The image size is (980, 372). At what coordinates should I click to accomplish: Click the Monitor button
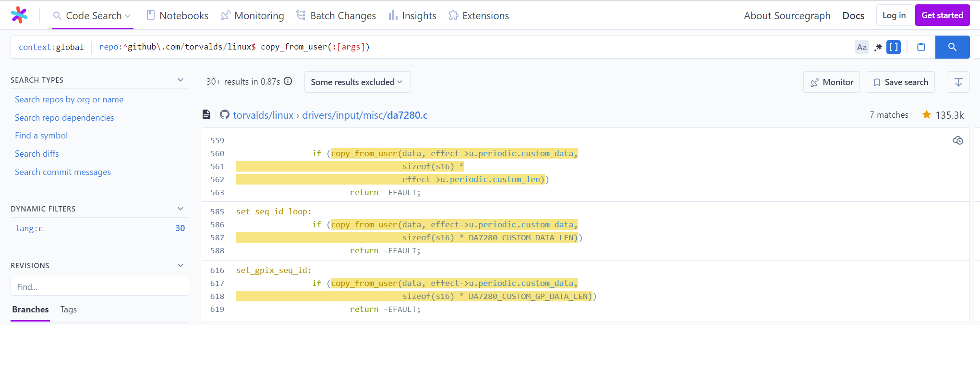pyautogui.click(x=832, y=82)
